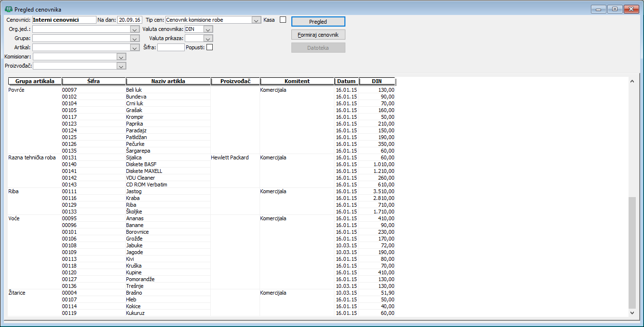Screen dimensions: 644x327
Task: Click into the Šifra input field
Action: coord(171,47)
